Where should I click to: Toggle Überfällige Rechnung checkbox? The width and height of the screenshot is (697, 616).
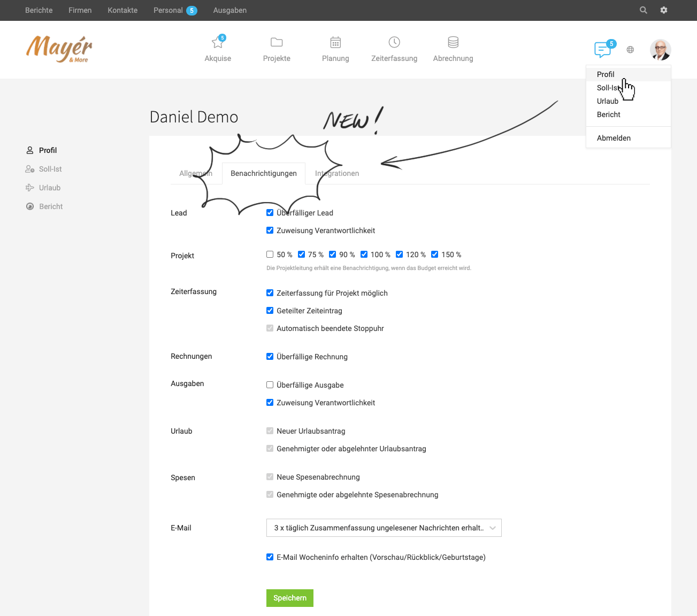pyautogui.click(x=270, y=357)
